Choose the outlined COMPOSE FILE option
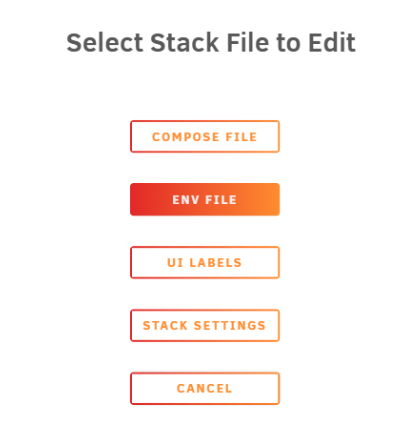 pyautogui.click(x=205, y=136)
